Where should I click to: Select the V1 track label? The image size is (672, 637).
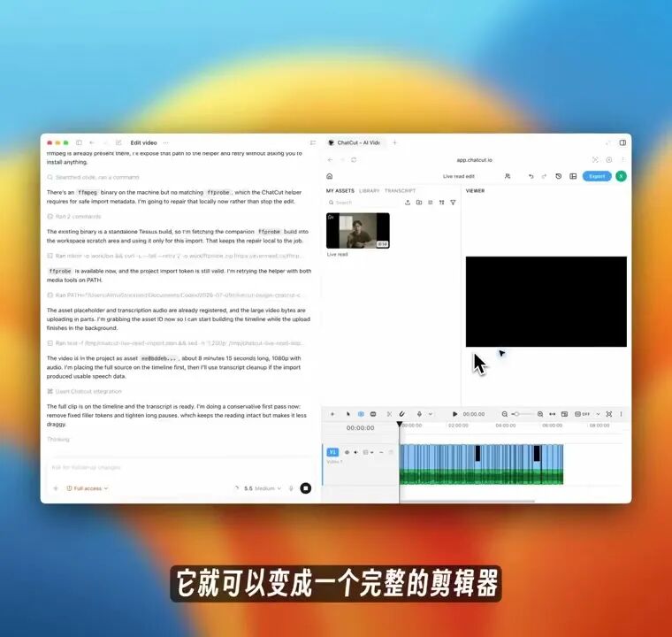[x=332, y=452]
